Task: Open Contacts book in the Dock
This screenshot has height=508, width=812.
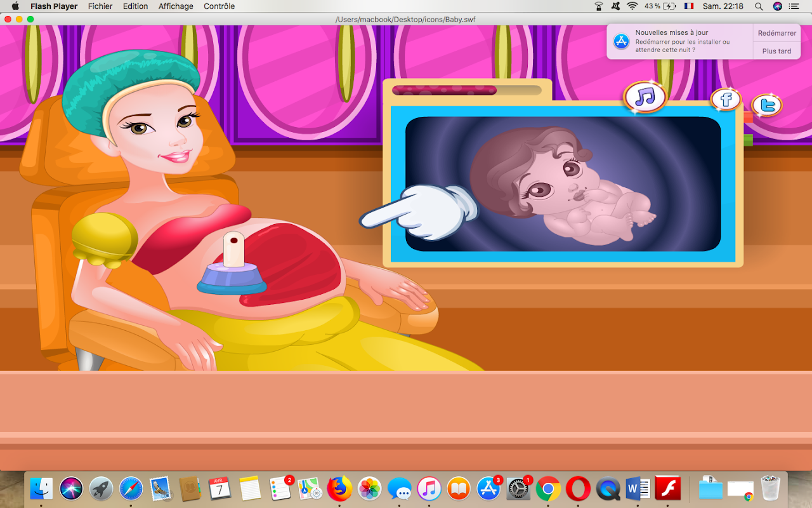Action: pos(190,488)
